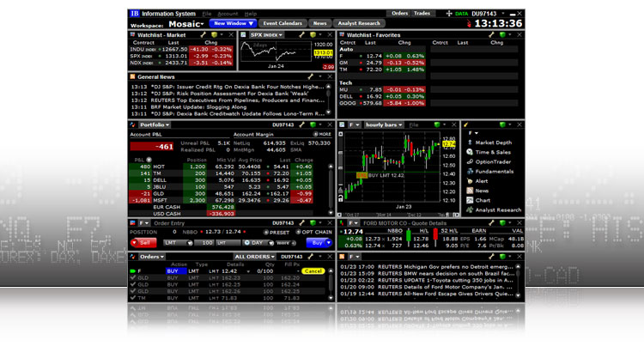The image size is (644, 352).
Task: Cancel the F BUY LMT 12.42 order
Action: (x=313, y=271)
